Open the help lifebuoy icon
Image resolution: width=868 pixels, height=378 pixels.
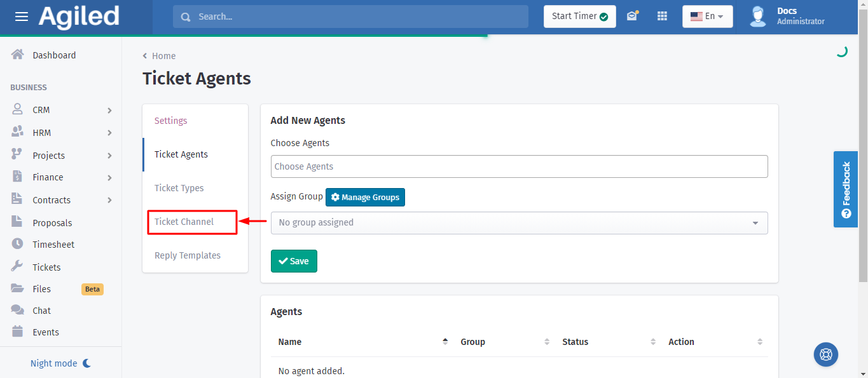tap(826, 354)
